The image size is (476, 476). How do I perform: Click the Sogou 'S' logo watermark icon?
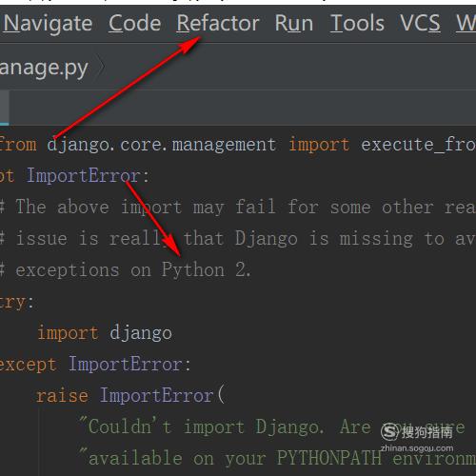point(389,432)
